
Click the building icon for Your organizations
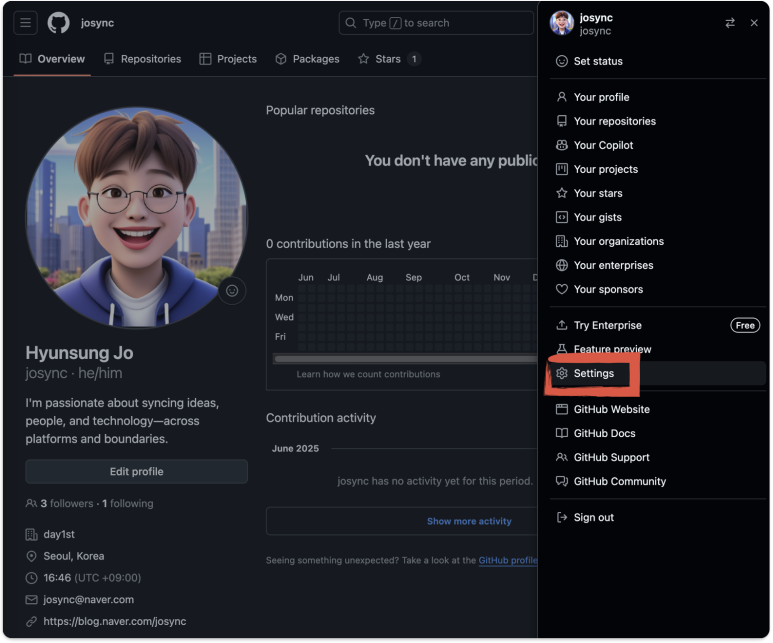[x=562, y=241]
